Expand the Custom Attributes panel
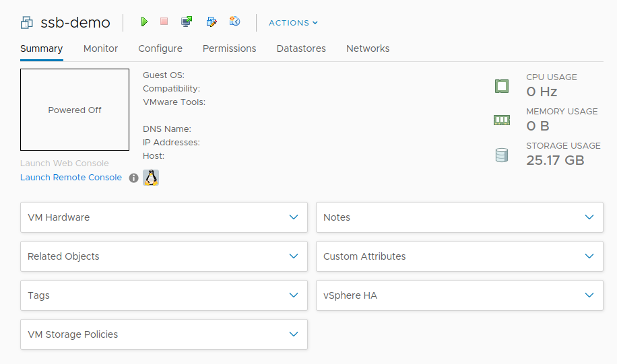This screenshot has height=364, width=617. tap(589, 256)
